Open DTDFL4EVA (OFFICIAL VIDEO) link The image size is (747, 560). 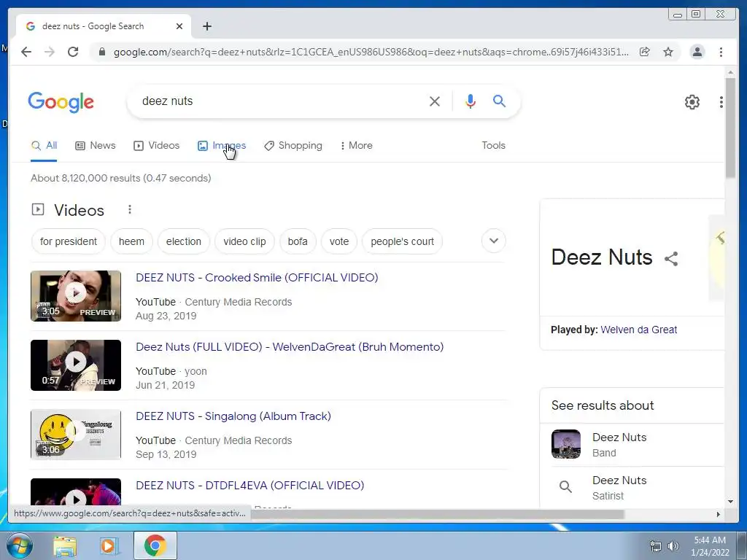pyautogui.click(x=250, y=485)
